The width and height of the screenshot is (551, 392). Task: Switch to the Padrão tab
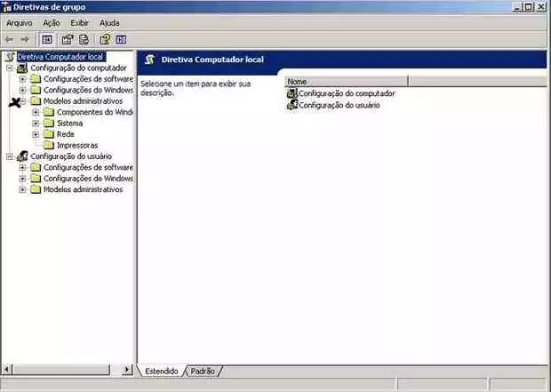pos(203,371)
